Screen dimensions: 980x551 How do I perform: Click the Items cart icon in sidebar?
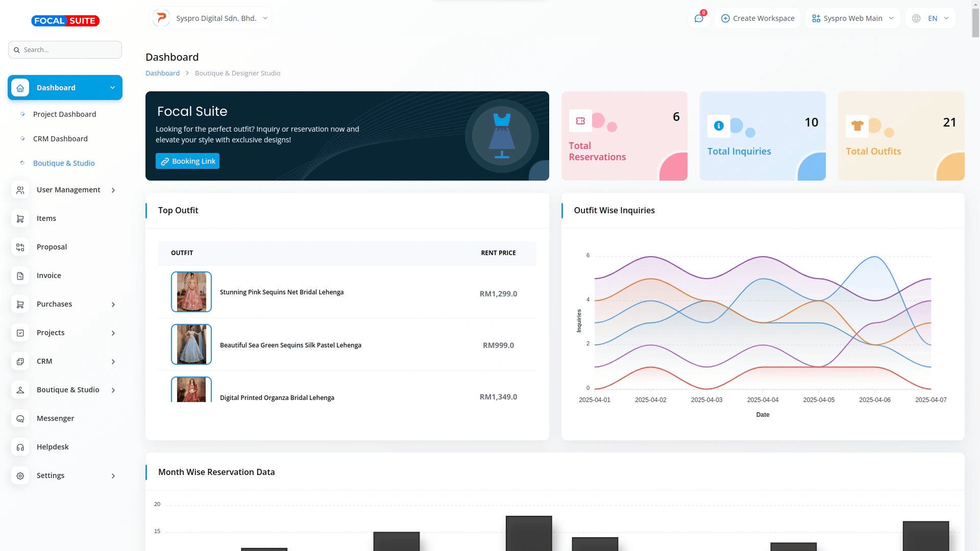click(x=20, y=218)
